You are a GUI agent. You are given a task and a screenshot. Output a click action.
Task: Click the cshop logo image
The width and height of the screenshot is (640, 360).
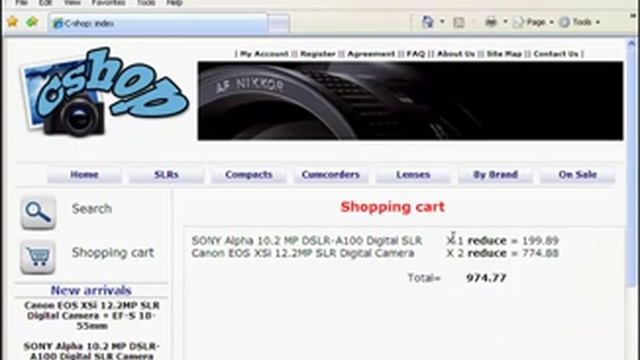click(104, 93)
